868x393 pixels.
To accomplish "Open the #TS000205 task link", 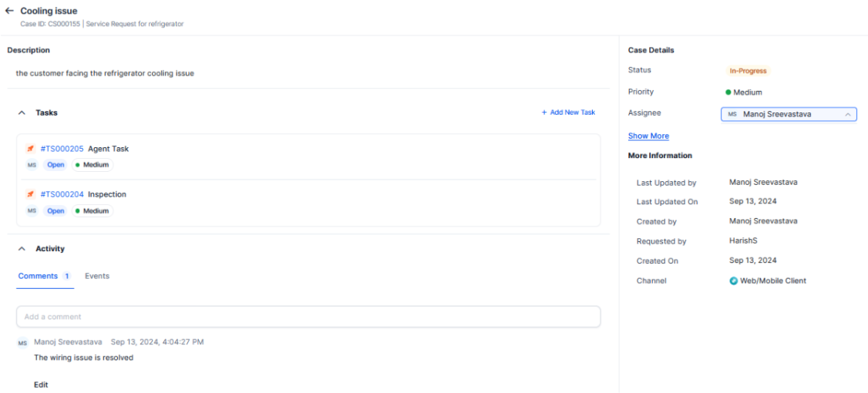I will click(62, 149).
